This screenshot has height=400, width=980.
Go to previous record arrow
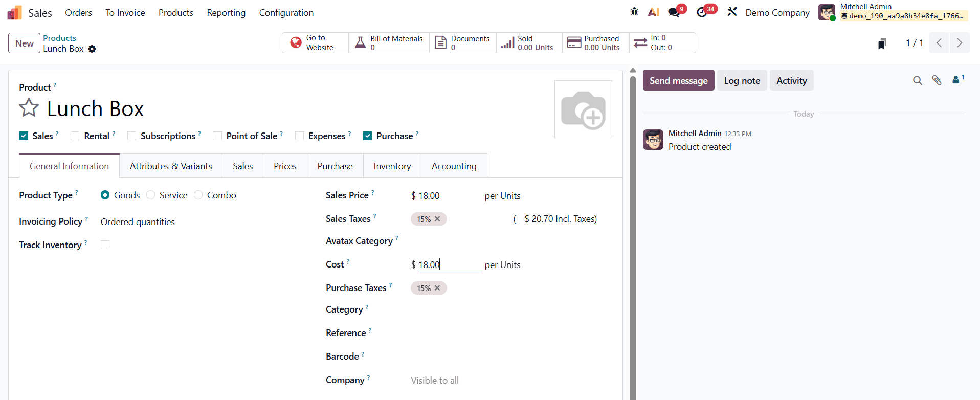[939, 43]
